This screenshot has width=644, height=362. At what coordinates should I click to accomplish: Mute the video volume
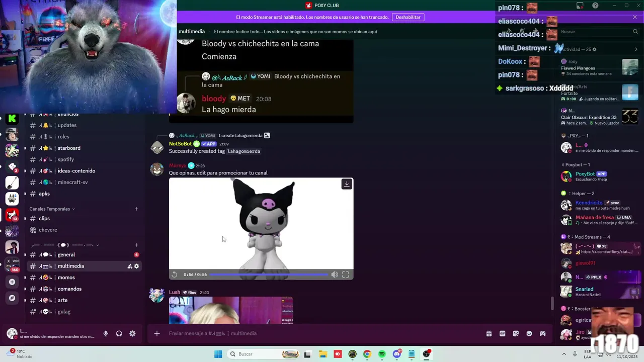point(335,275)
